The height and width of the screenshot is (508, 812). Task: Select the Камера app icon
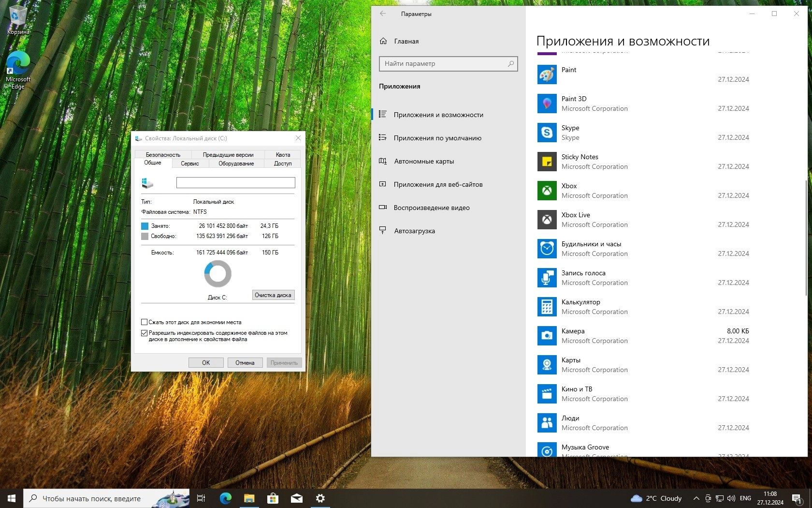point(547,336)
